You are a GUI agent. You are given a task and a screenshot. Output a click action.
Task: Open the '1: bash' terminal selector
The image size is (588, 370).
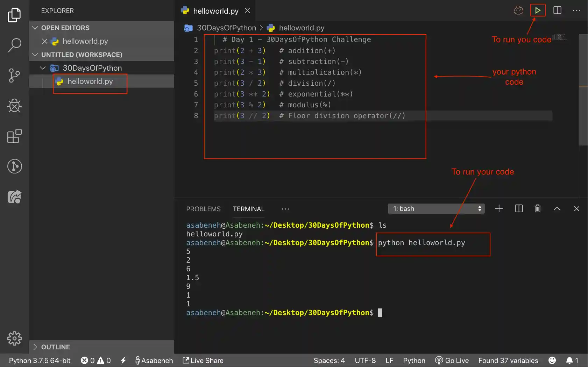click(436, 208)
